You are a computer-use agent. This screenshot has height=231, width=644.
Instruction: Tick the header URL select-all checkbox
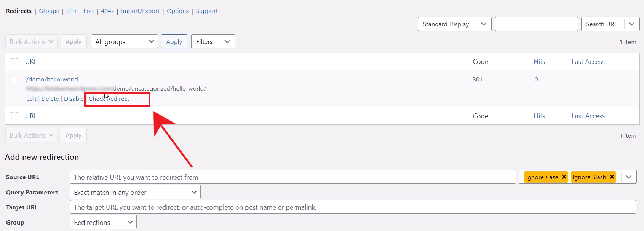(14, 62)
